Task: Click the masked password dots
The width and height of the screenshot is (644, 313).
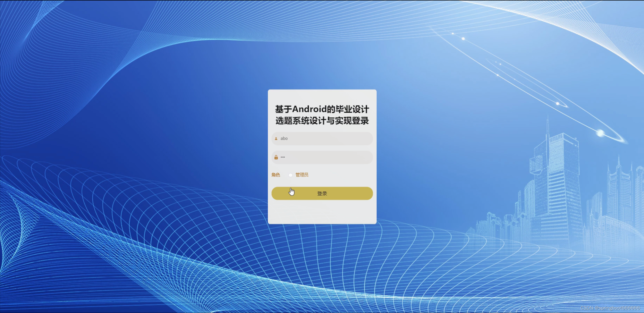Action: pos(283,157)
